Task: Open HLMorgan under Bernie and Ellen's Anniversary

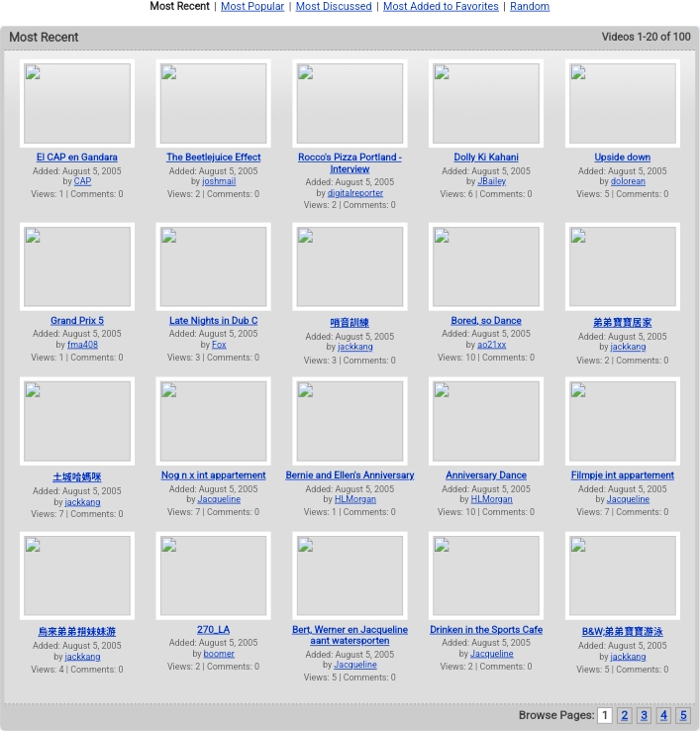Action: 355,499
